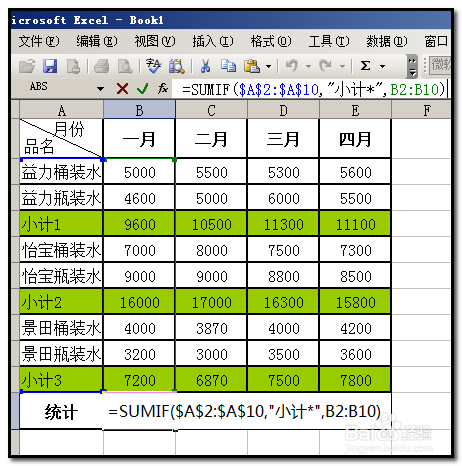The image size is (462, 466).
Task: Run the Spelling check icon
Action: (153, 66)
